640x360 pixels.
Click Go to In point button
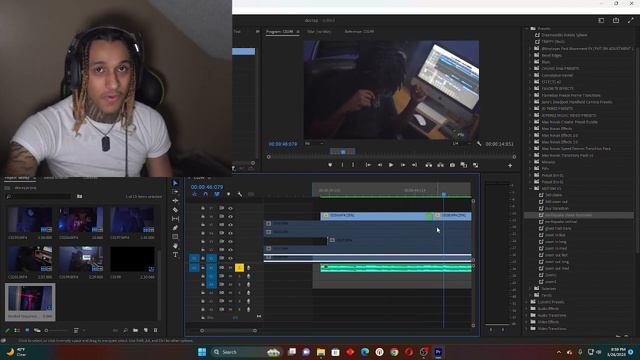pyautogui.click(x=368, y=165)
